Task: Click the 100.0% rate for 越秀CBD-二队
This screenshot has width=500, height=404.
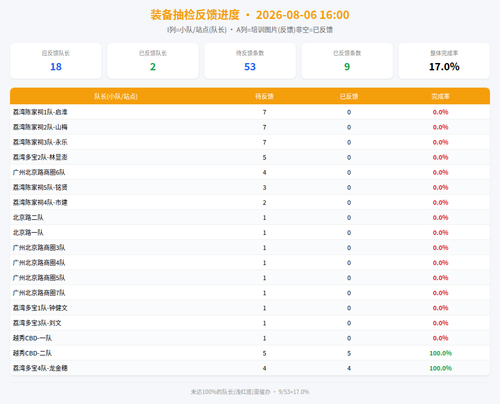Action: (x=440, y=353)
